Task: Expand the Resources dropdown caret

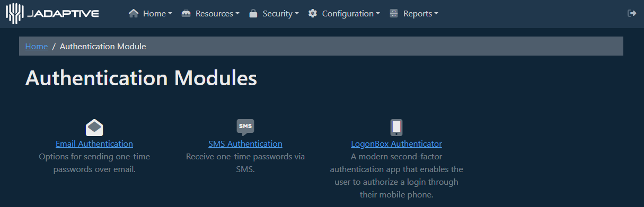Action: [x=237, y=14]
